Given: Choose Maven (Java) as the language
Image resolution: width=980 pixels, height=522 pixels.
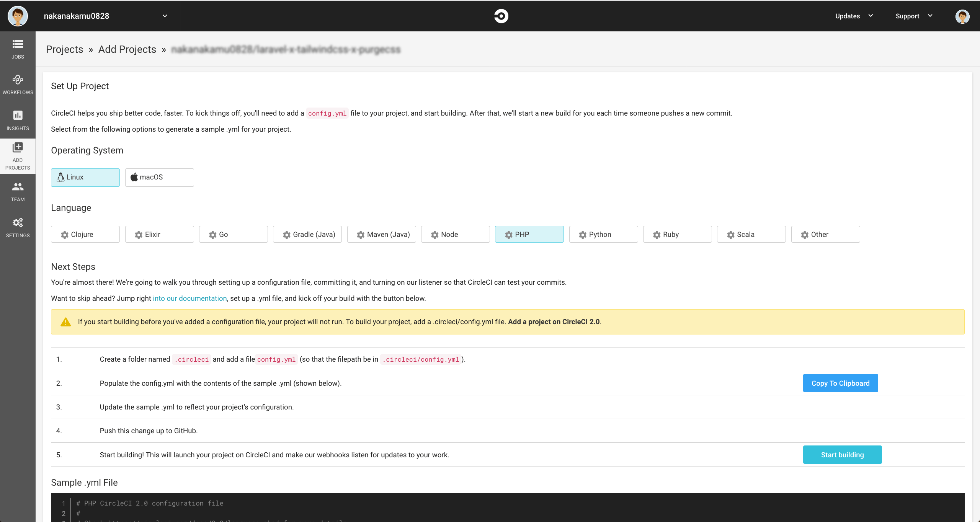Looking at the screenshot, I should [x=382, y=234].
